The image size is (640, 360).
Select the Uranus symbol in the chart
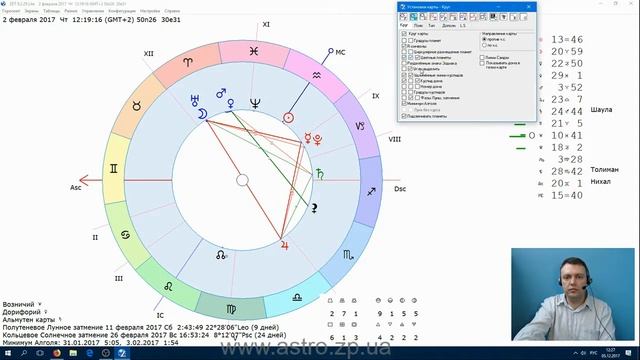coord(195,100)
